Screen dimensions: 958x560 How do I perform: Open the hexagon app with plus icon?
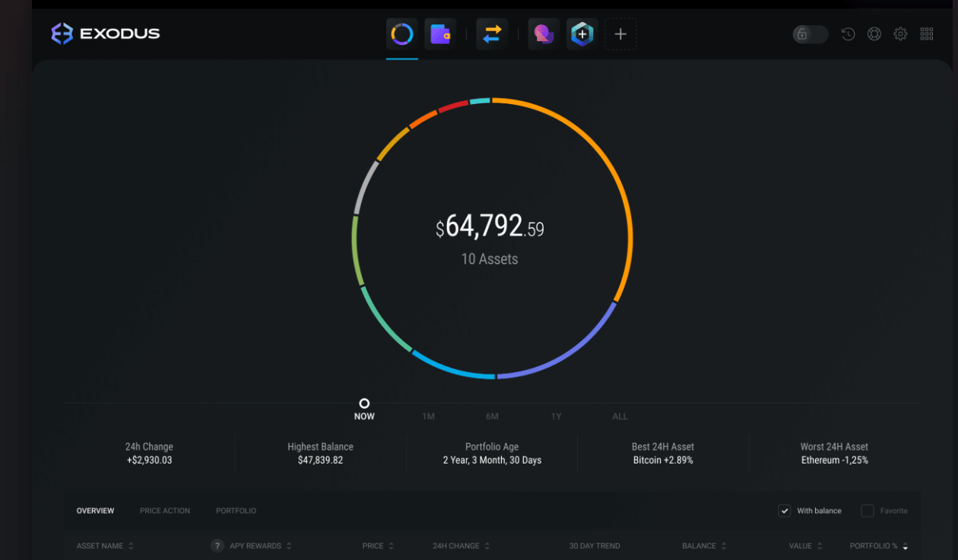[582, 33]
